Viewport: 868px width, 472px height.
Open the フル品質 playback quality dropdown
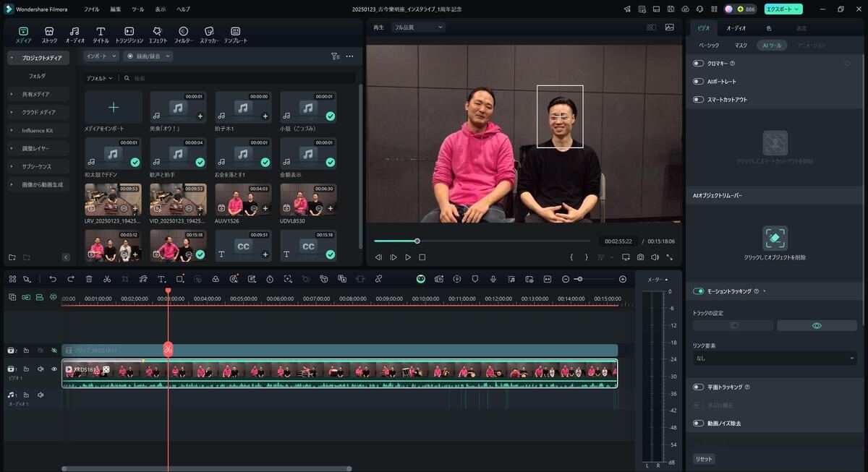(418, 27)
